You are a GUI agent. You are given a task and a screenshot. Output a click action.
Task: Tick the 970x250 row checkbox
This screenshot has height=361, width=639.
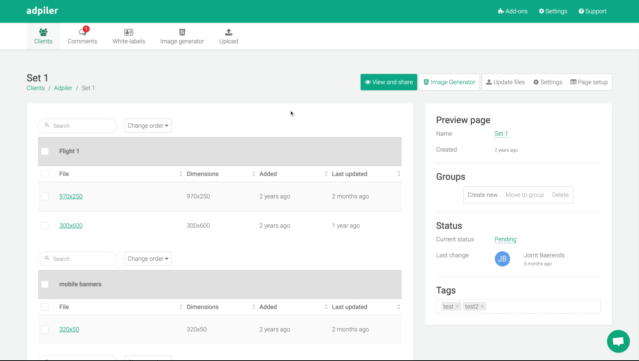tap(45, 196)
